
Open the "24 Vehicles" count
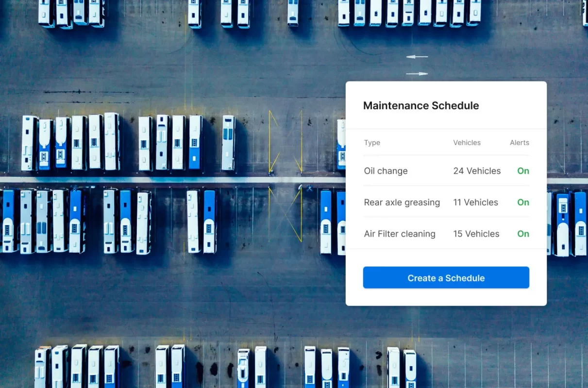[x=477, y=171]
